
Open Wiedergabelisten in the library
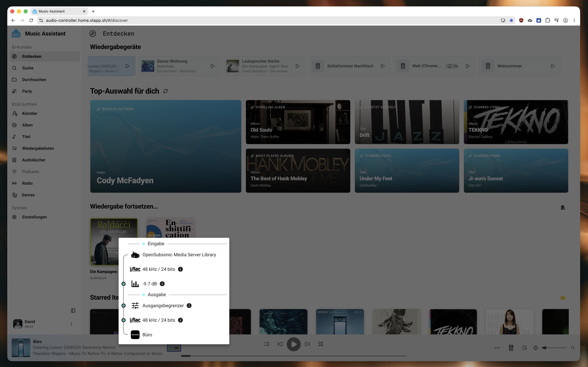(45, 148)
